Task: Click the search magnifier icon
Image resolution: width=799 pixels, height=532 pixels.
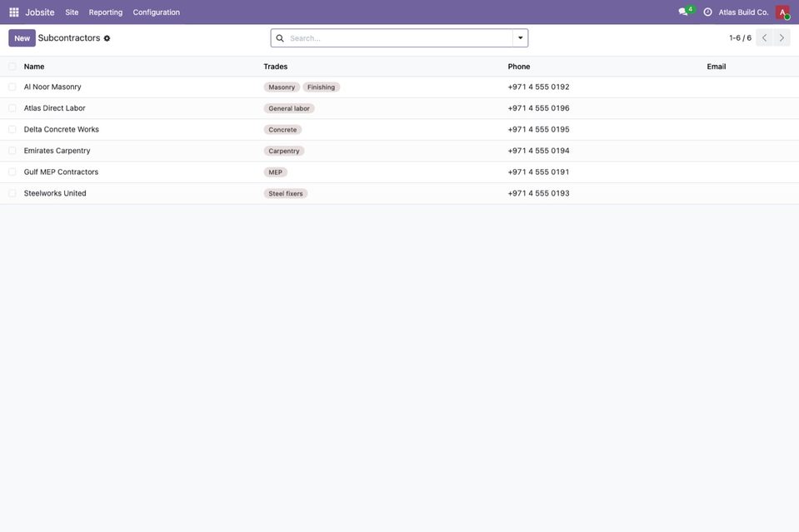Action: [x=280, y=38]
